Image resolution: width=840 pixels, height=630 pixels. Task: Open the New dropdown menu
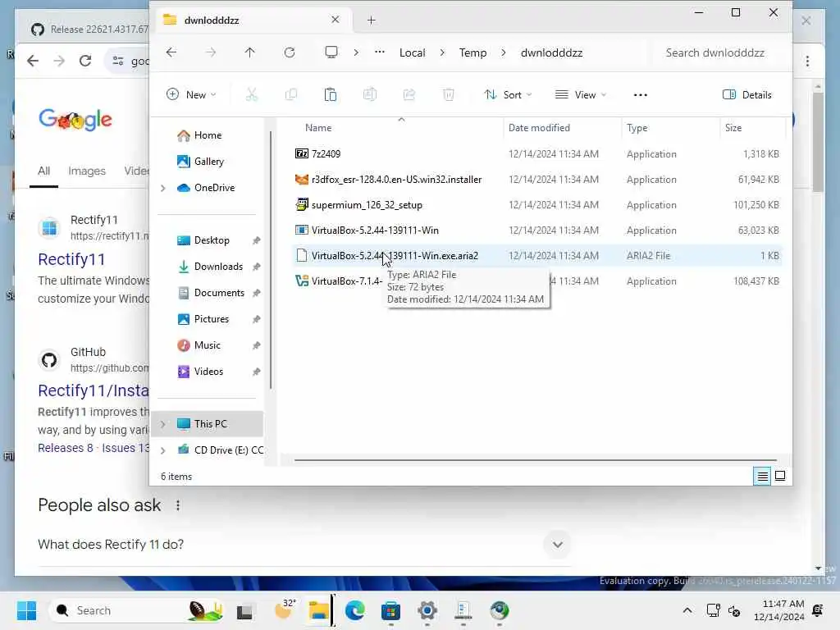click(191, 95)
